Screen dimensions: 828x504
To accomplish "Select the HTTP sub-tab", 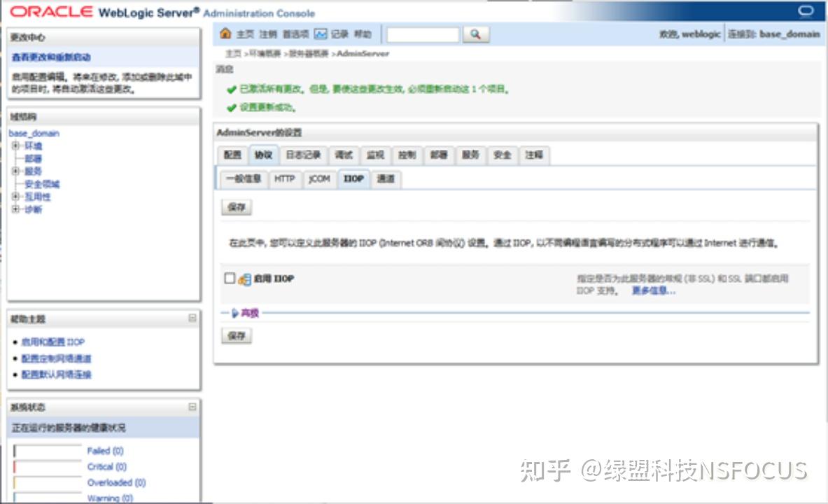I will tap(286, 179).
